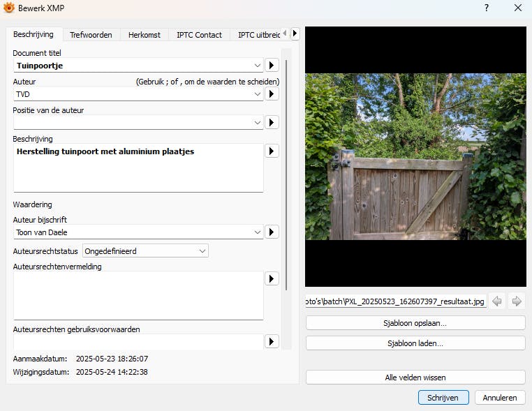
Task: Open the help question mark in the title bar
Action: pos(487,8)
